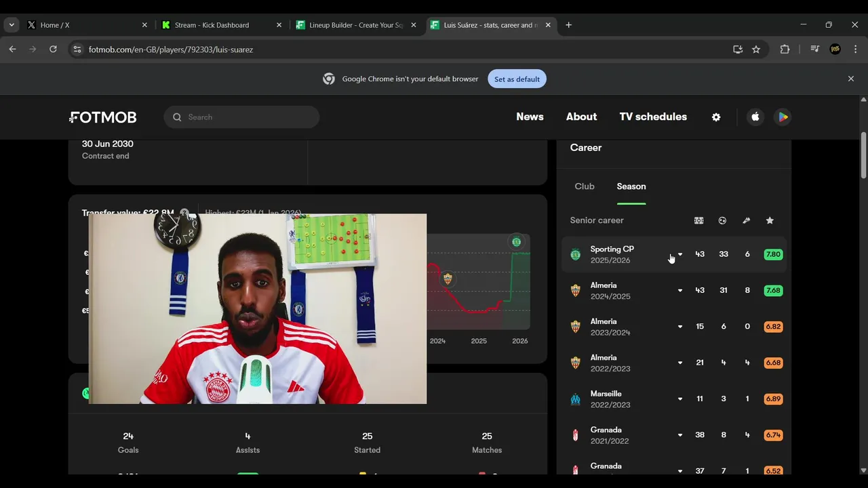This screenshot has width=868, height=488.
Task: Open the Apple App Store icon
Action: [755, 117]
